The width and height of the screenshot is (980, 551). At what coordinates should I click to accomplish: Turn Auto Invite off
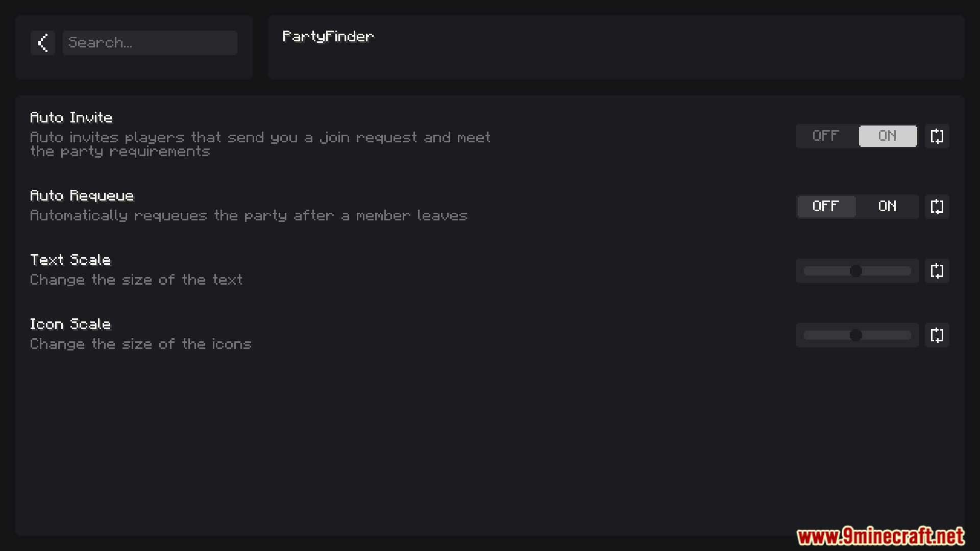click(x=826, y=136)
